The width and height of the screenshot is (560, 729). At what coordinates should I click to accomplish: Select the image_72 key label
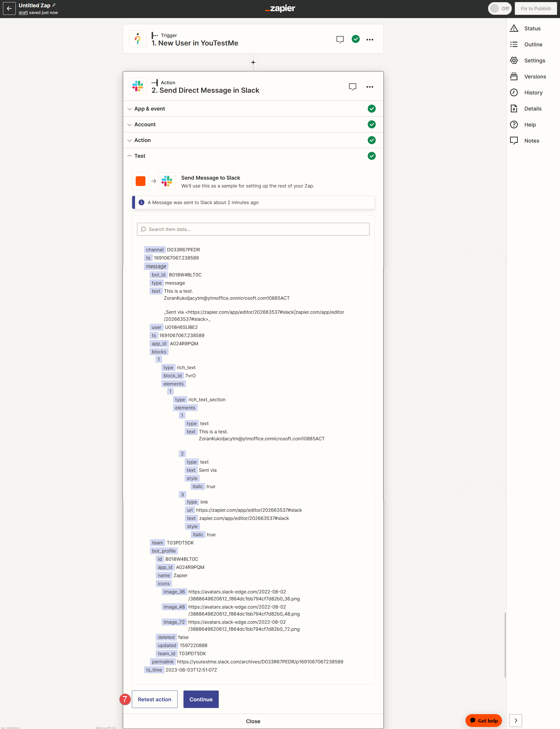pos(174,622)
